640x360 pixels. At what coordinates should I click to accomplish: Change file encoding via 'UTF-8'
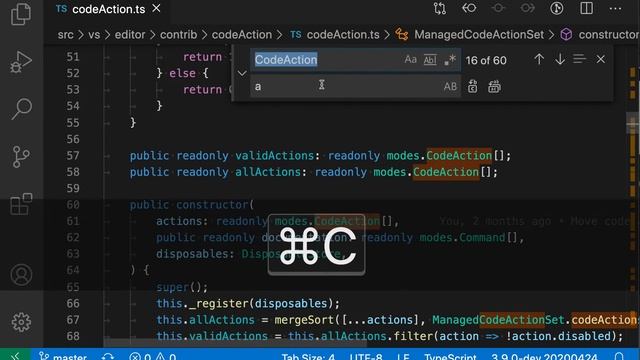[x=366, y=356]
